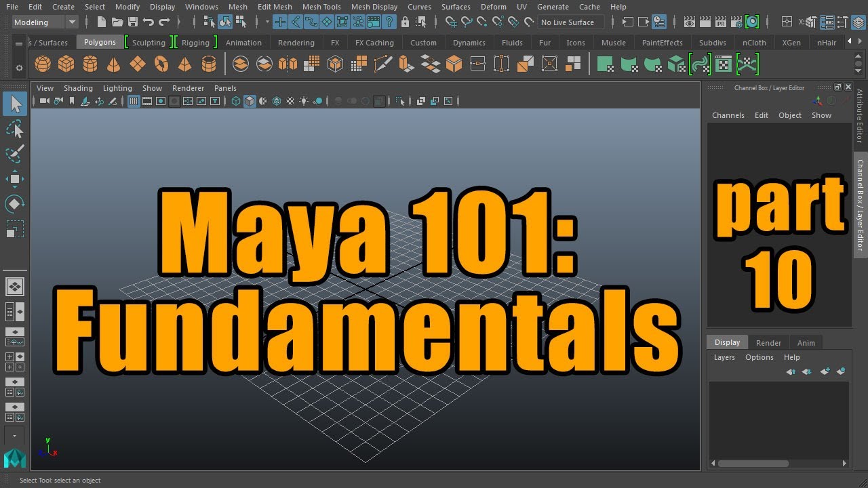Expand the quick layout dropdown arrow
The image size is (868, 488).
pos(15,434)
